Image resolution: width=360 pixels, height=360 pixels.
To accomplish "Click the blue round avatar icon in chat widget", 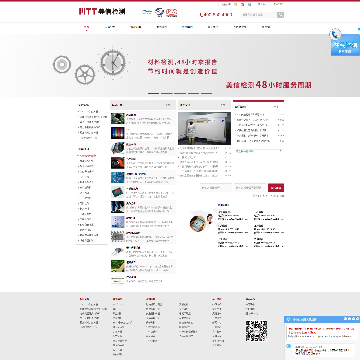I will point(289,346).
